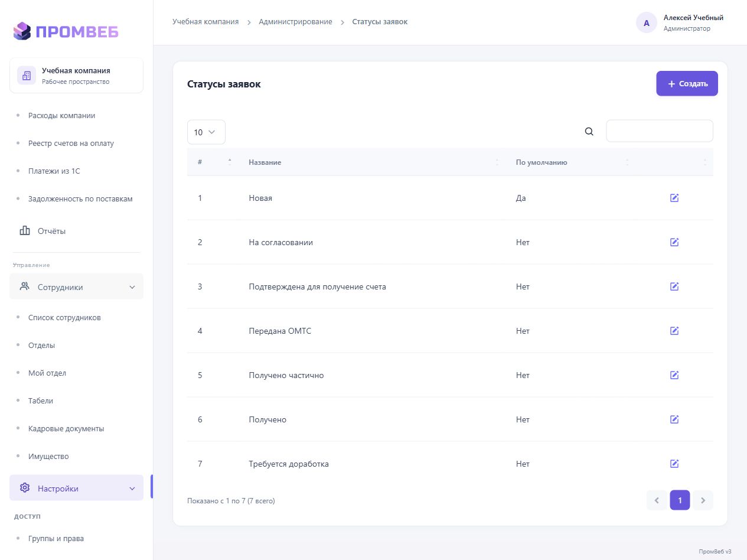Screen dimensions: 747x560
Task: Go to the next page of results
Action: pyautogui.click(x=703, y=500)
